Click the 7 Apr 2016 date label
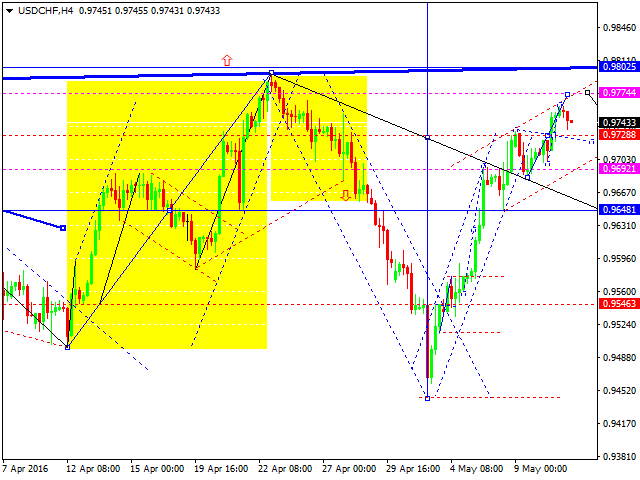The image size is (640, 480). (x=25, y=469)
